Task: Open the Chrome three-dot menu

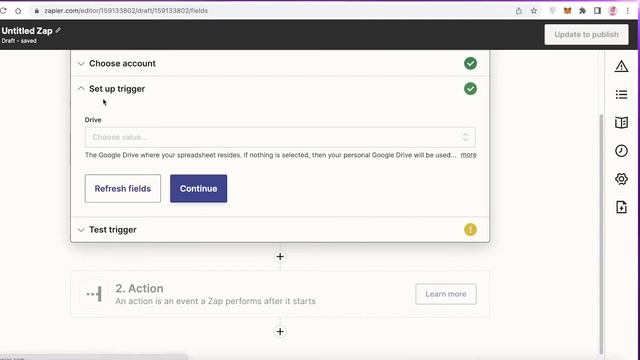Action: (x=628, y=11)
